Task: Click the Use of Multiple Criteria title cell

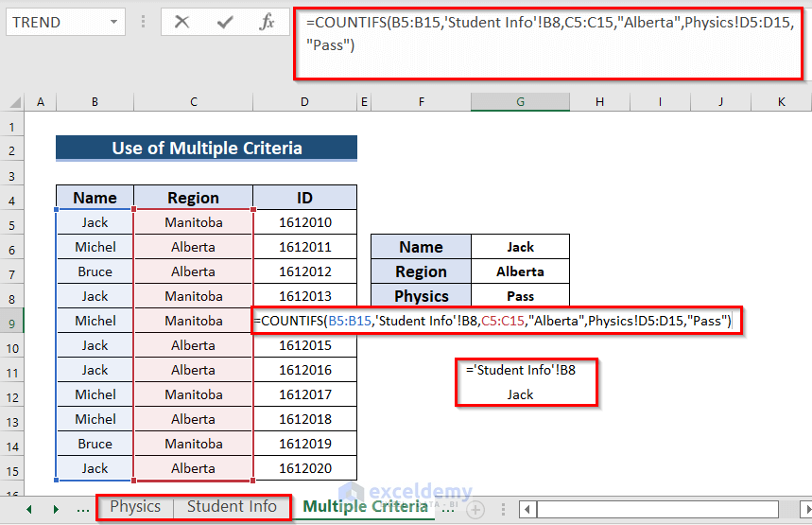Action: 207,149
